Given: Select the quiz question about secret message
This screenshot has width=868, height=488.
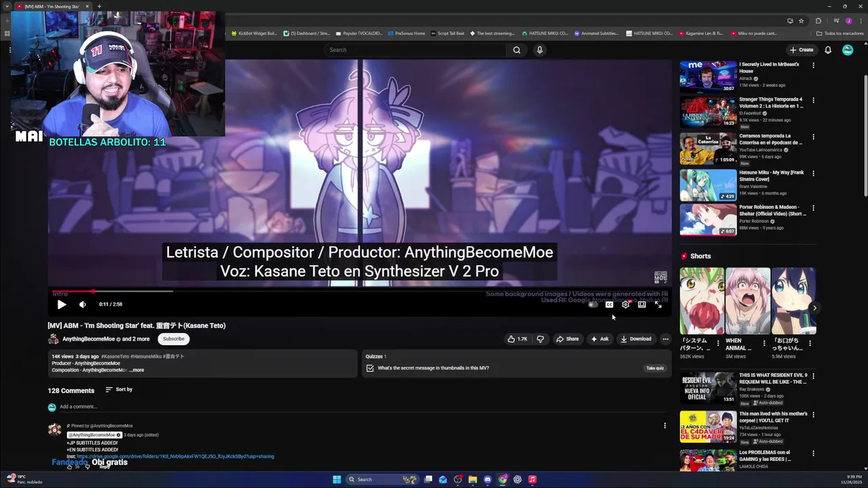Looking at the screenshot, I should coord(433,368).
